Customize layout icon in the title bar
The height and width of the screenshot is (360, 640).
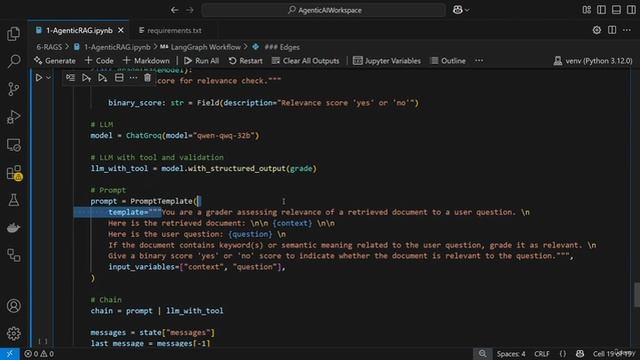click(587, 10)
